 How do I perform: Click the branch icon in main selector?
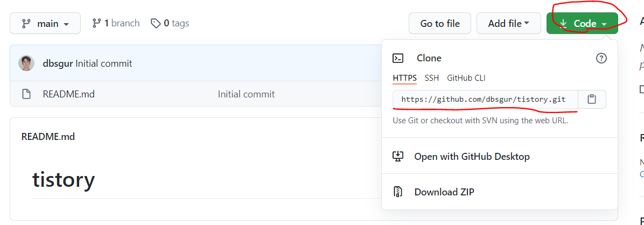click(x=26, y=24)
